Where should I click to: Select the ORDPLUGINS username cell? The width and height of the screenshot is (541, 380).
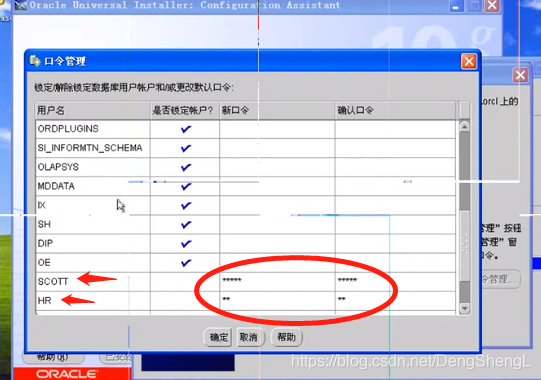coord(93,129)
